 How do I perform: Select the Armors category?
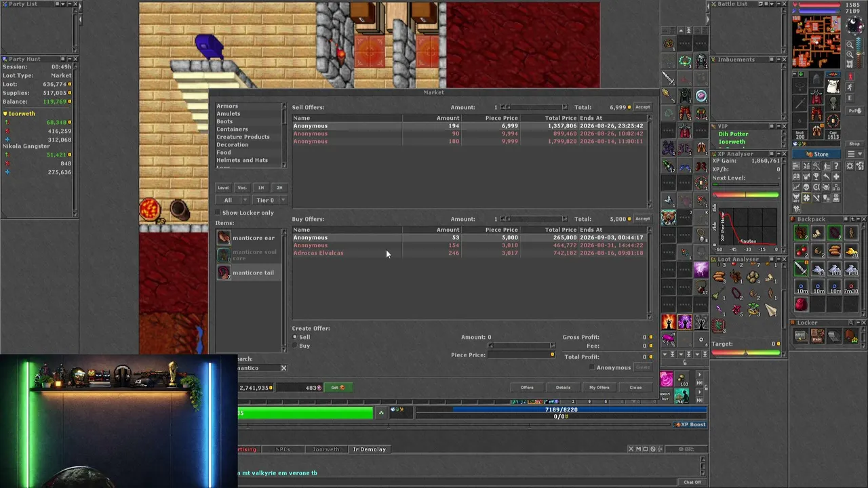[227, 106]
